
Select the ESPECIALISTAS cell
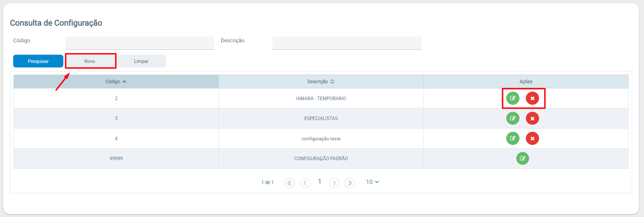pos(321,118)
